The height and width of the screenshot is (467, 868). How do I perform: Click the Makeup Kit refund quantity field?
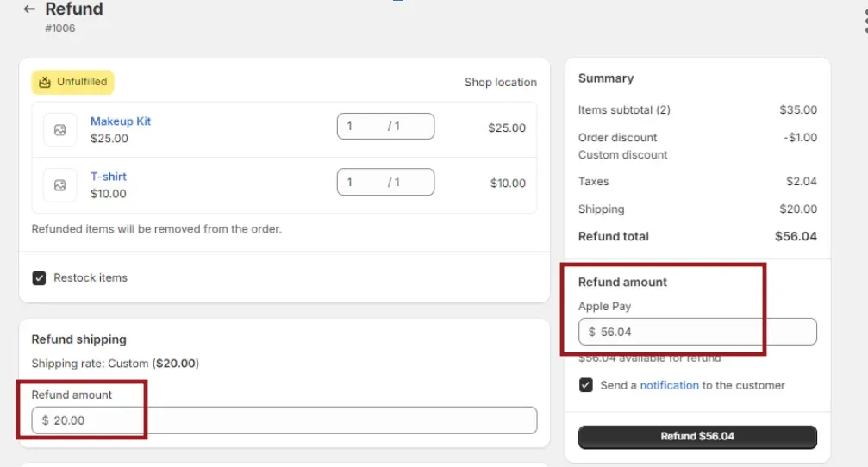(384, 127)
